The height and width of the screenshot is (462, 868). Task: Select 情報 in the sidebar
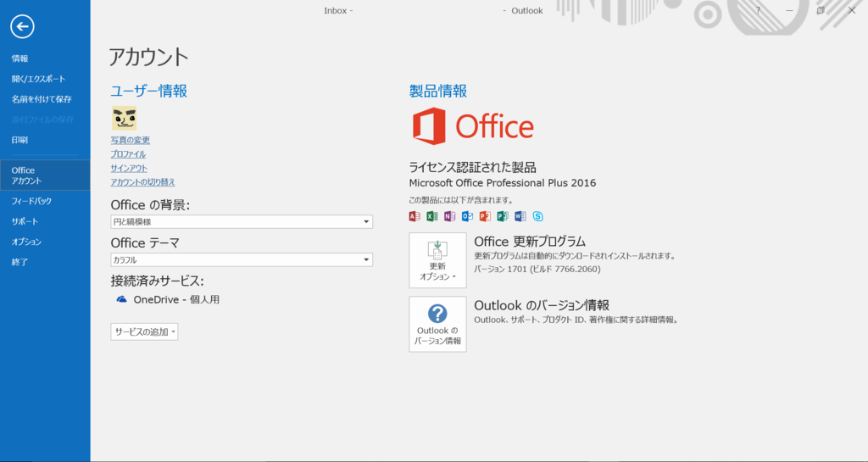coord(45,58)
